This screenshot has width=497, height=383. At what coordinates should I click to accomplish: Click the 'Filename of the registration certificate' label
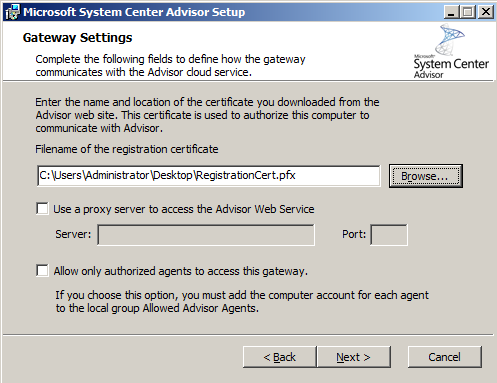pos(127,149)
